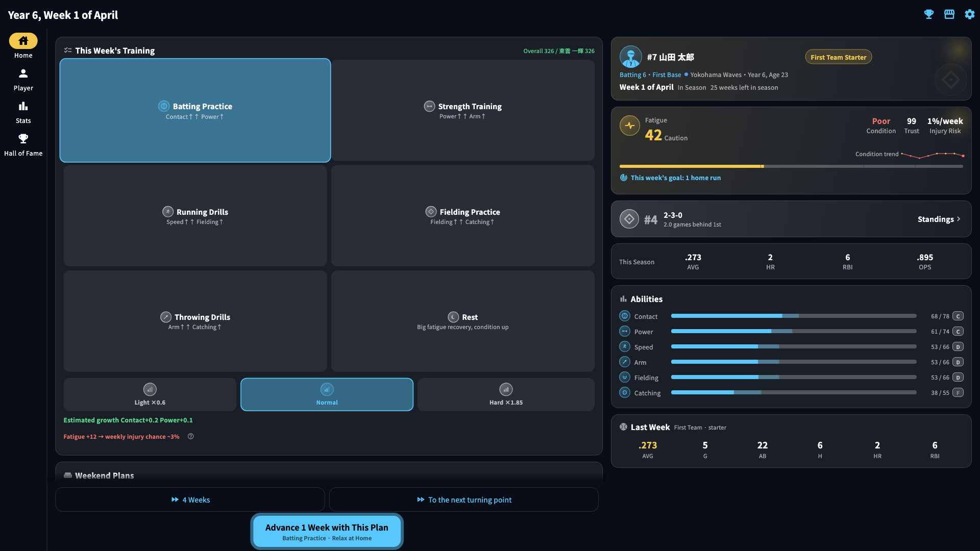The image size is (980, 551).
Task: Select Batting Practice training card
Action: 195,110
